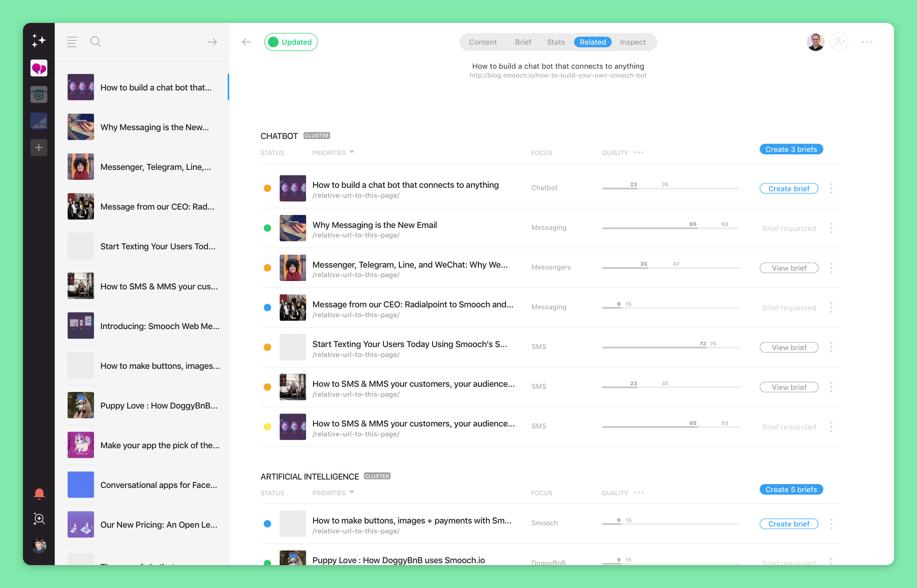The width and height of the screenshot is (917, 588).
Task: Click the add collaborator icon
Action: 839,42
